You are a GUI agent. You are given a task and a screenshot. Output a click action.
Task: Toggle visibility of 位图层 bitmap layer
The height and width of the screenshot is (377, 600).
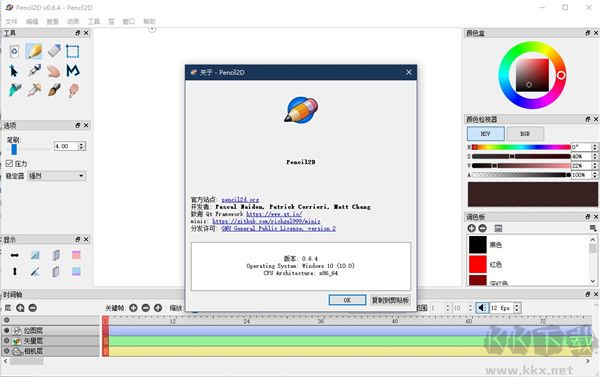pos(7,330)
